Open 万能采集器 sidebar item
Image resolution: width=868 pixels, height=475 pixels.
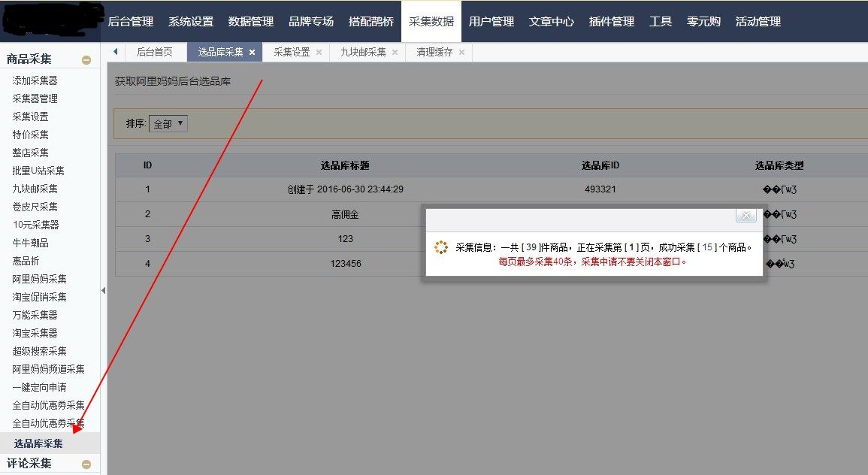35,314
